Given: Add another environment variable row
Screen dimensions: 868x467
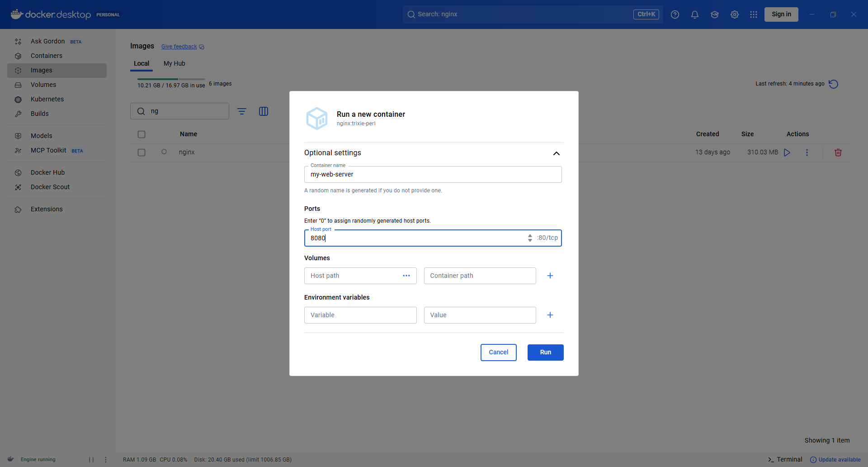Looking at the screenshot, I should (550, 315).
